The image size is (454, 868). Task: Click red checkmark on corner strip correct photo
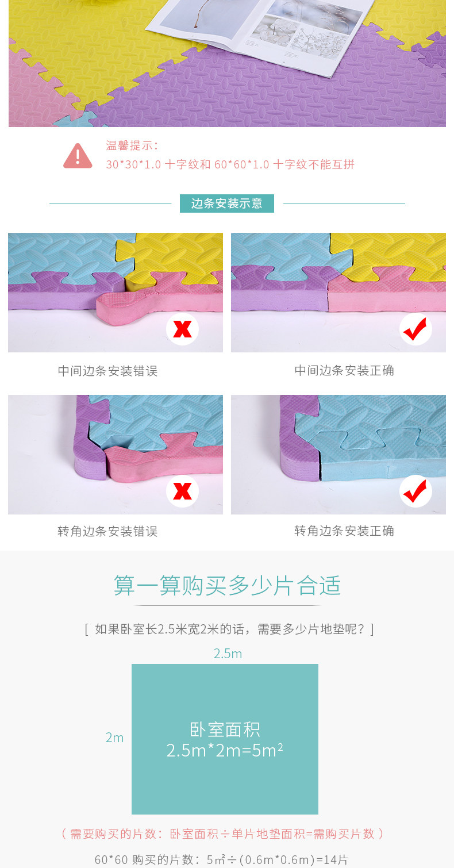click(x=415, y=491)
